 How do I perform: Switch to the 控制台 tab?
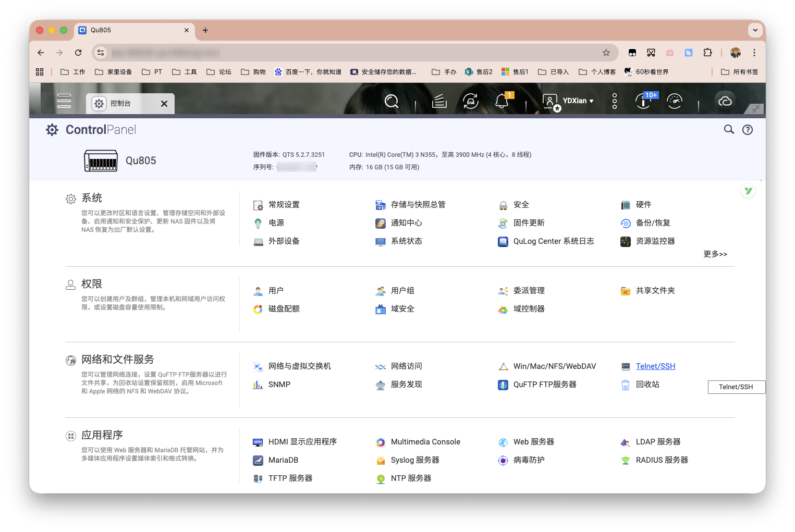[x=121, y=103]
